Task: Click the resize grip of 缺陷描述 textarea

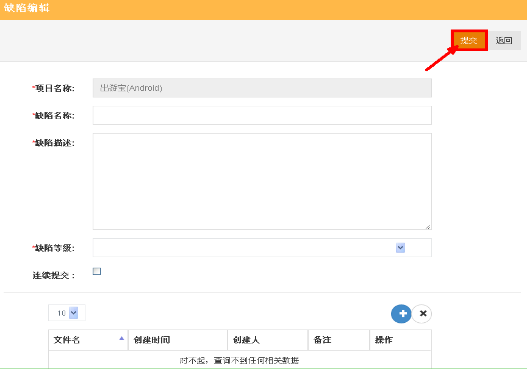Action: point(428,227)
